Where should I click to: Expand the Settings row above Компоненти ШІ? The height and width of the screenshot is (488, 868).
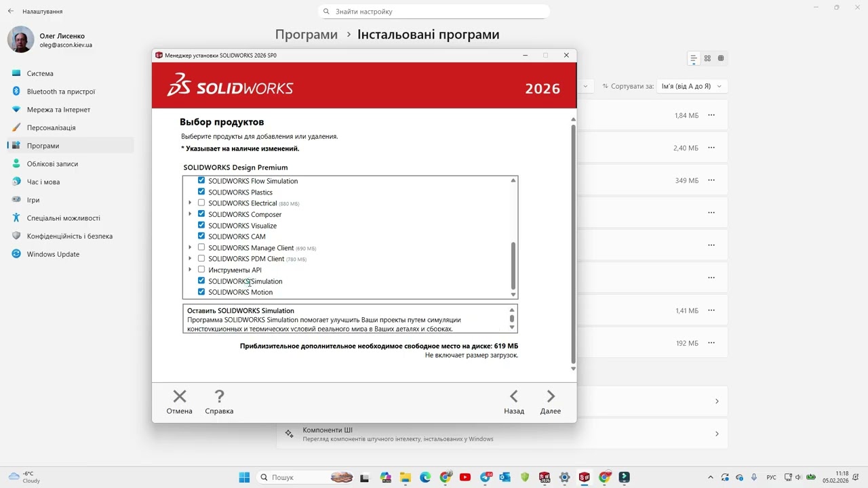pyautogui.click(x=717, y=401)
